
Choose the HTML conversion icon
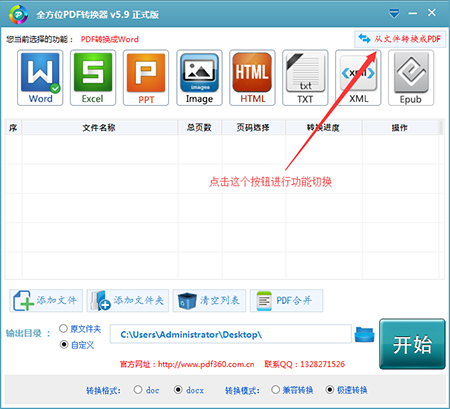click(252, 78)
